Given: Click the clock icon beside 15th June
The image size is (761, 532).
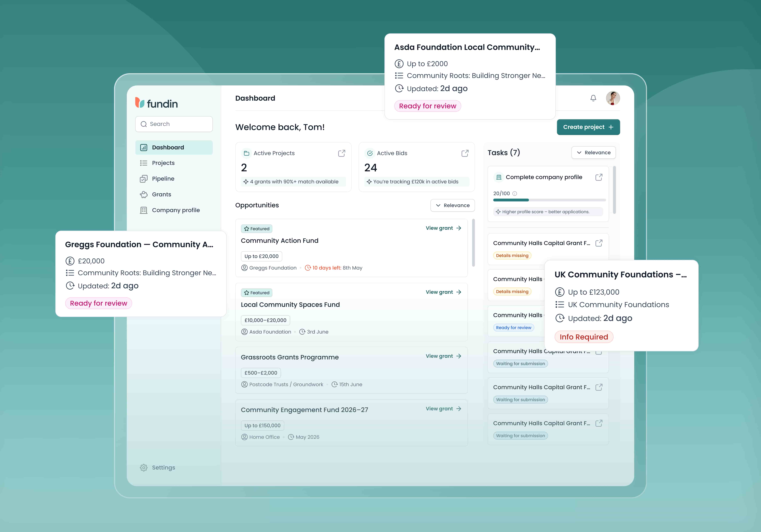Looking at the screenshot, I should (x=334, y=384).
